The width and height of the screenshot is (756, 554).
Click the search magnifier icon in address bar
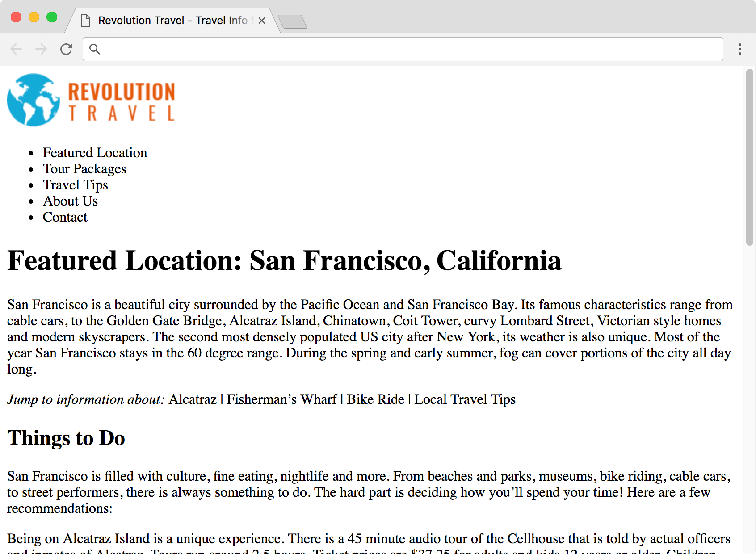(x=94, y=49)
